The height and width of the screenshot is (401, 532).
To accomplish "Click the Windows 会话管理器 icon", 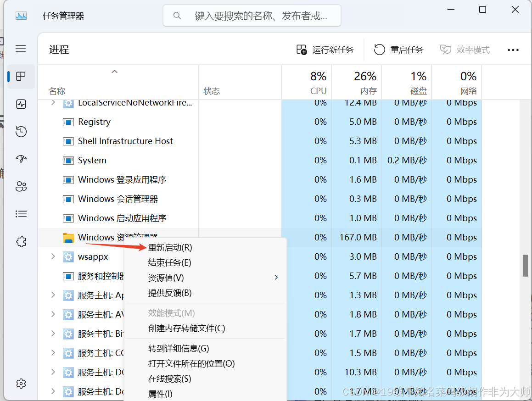I will coord(68,199).
